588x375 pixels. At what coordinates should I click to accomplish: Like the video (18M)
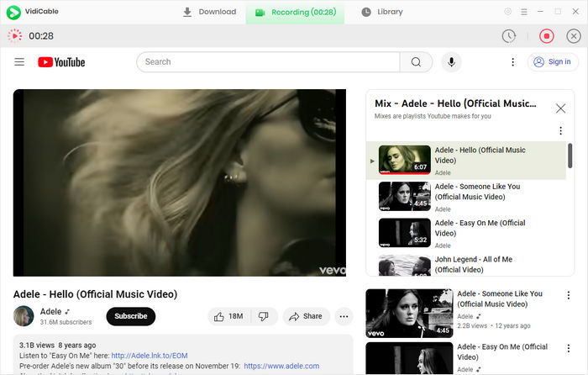pyautogui.click(x=229, y=316)
